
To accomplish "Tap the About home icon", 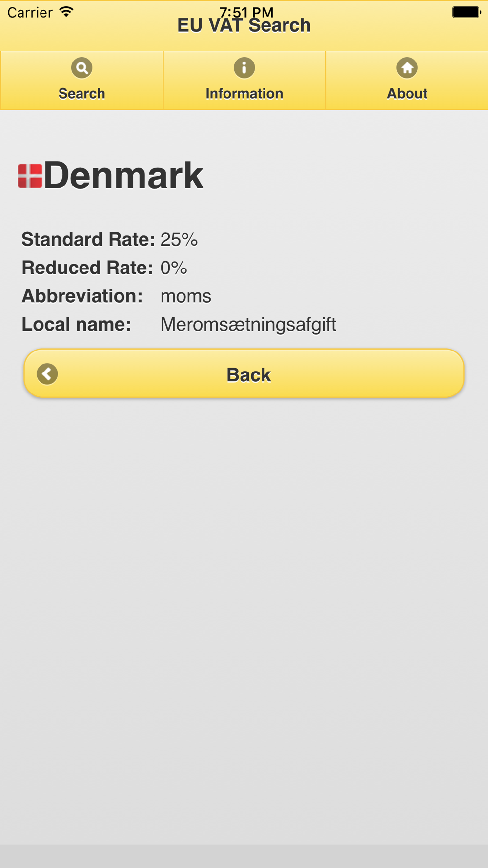I will (x=407, y=68).
